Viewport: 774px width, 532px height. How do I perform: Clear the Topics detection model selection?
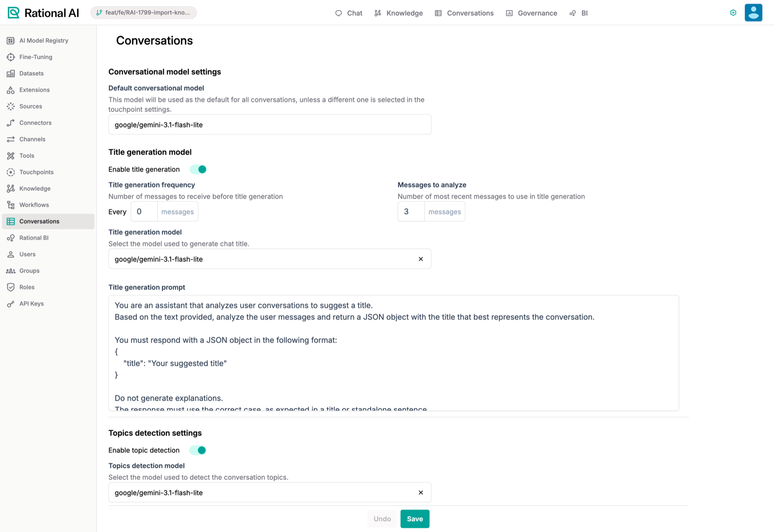[421, 492]
